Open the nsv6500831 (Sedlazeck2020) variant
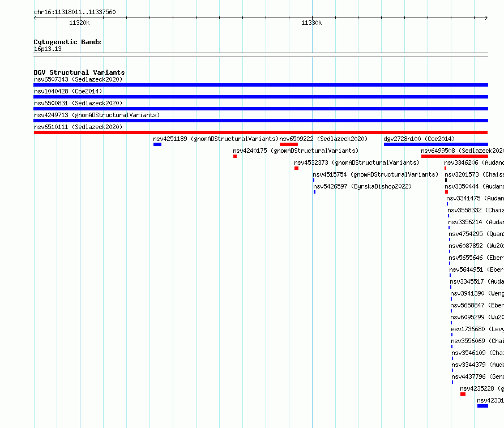 (78, 103)
